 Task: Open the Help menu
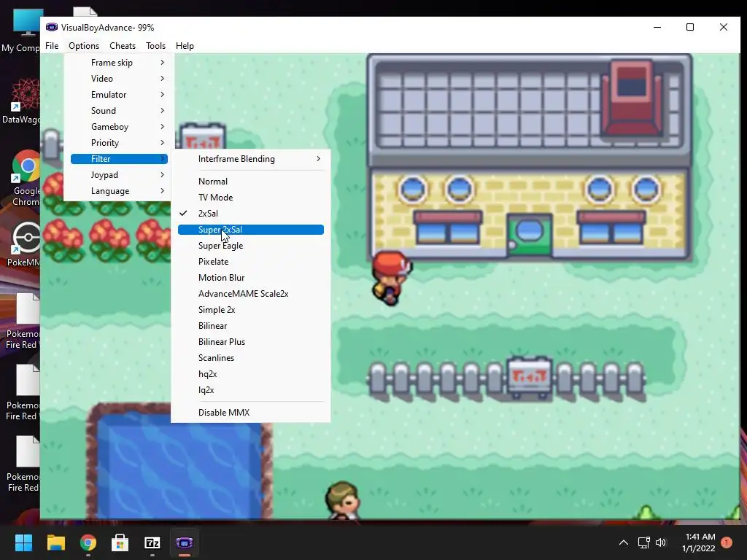click(185, 46)
